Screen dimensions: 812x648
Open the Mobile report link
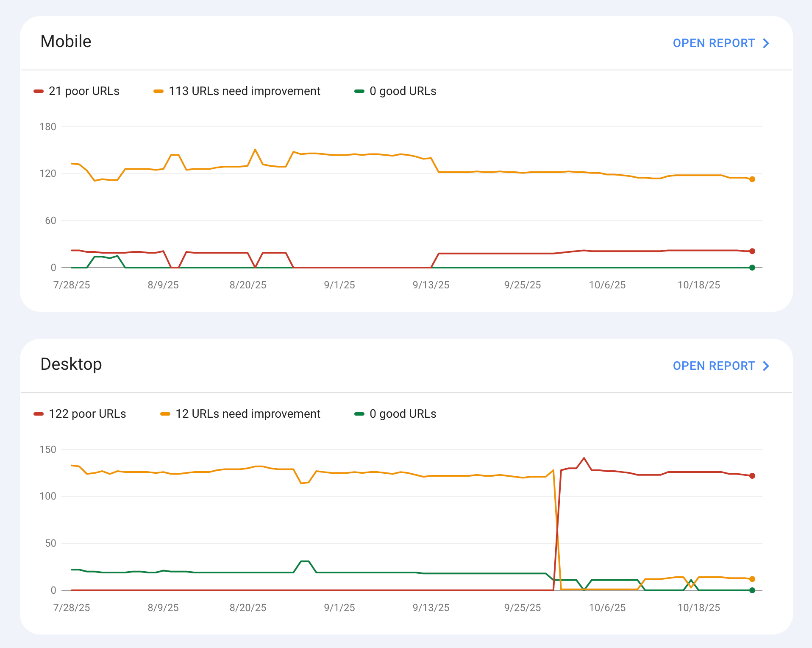(714, 43)
